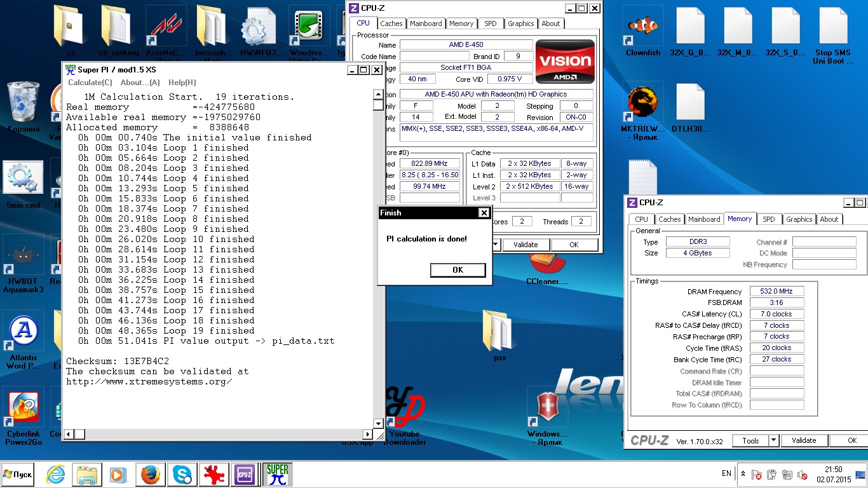This screenshot has width=868, height=488.
Task: Click Validate in top CPU-Z window
Action: [x=526, y=245]
